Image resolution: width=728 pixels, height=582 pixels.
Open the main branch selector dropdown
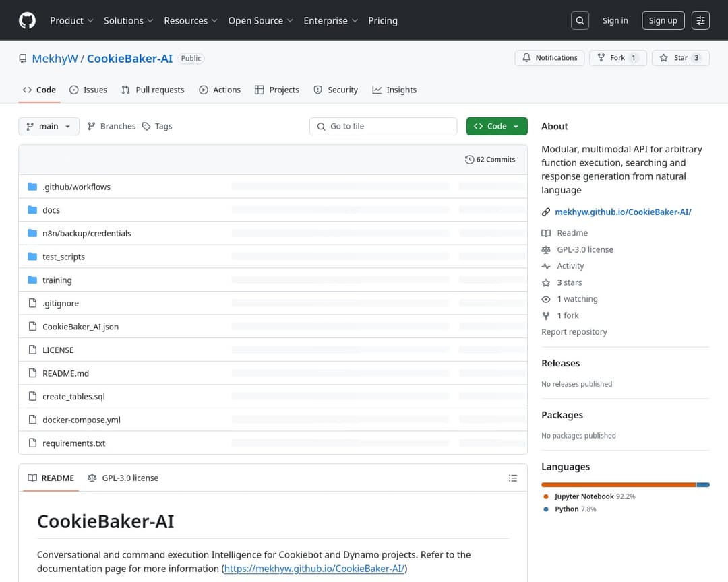49,126
